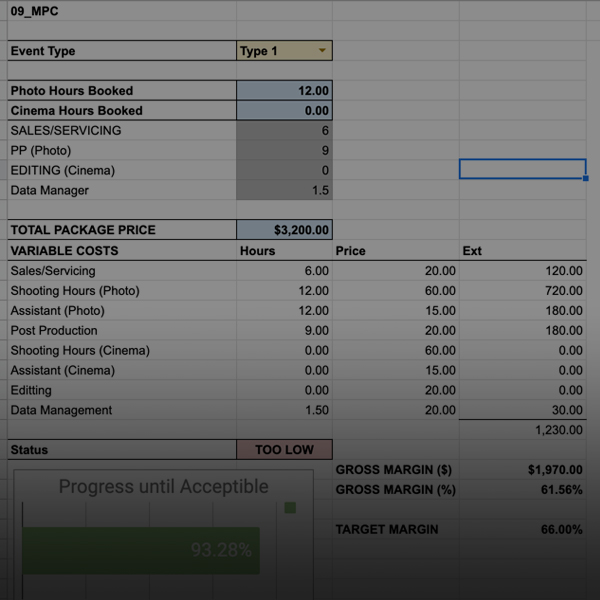Click the Cinema Hours Booked value 0.00
This screenshot has height=600, width=600.
pyautogui.click(x=284, y=110)
